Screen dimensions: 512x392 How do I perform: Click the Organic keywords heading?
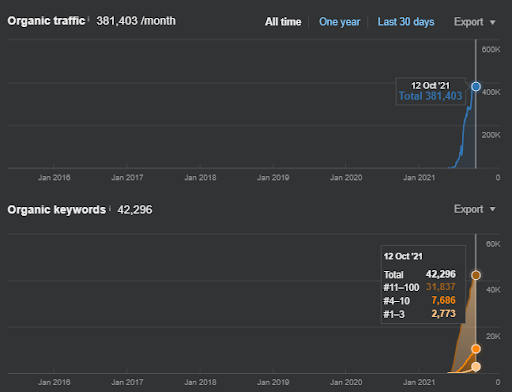57,210
